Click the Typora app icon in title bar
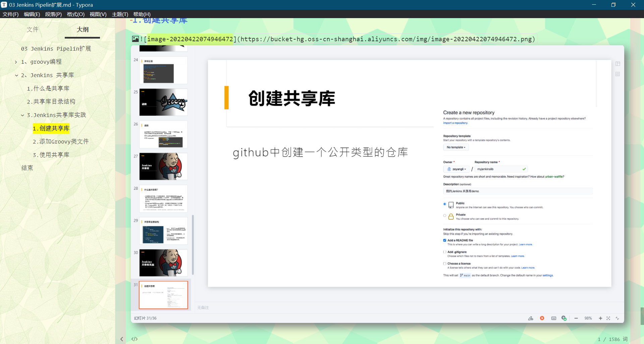 tap(4, 5)
